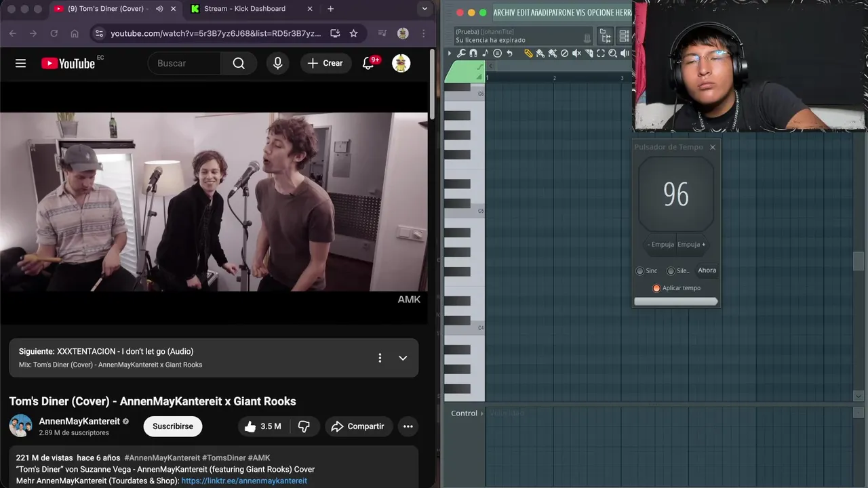Open the Chrome tab search dropdown
The height and width of the screenshot is (488, 868).
[425, 9]
